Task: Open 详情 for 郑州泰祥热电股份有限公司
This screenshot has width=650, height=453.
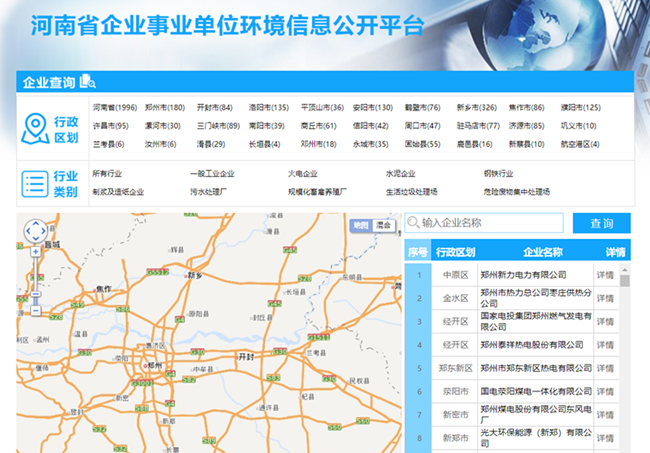Action: click(605, 345)
